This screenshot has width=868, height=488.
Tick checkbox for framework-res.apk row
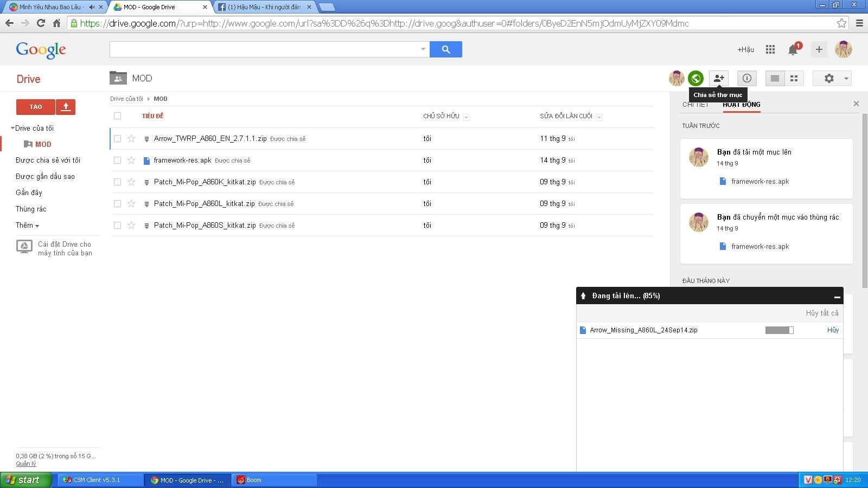coord(117,160)
